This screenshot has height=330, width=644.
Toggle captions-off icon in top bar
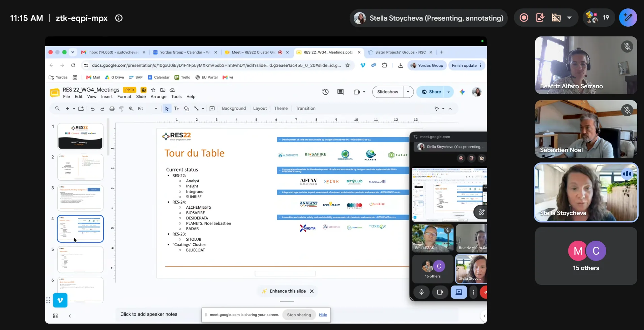[556, 18]
